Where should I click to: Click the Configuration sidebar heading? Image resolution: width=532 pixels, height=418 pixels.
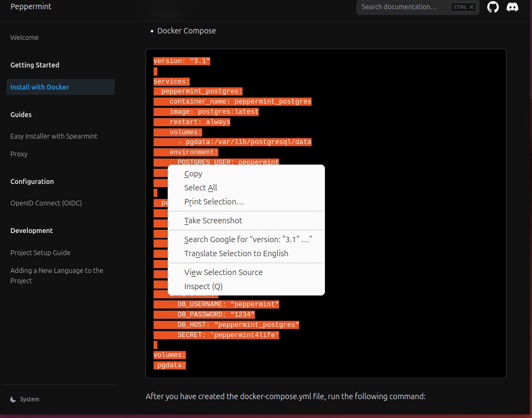click(32, 182)
